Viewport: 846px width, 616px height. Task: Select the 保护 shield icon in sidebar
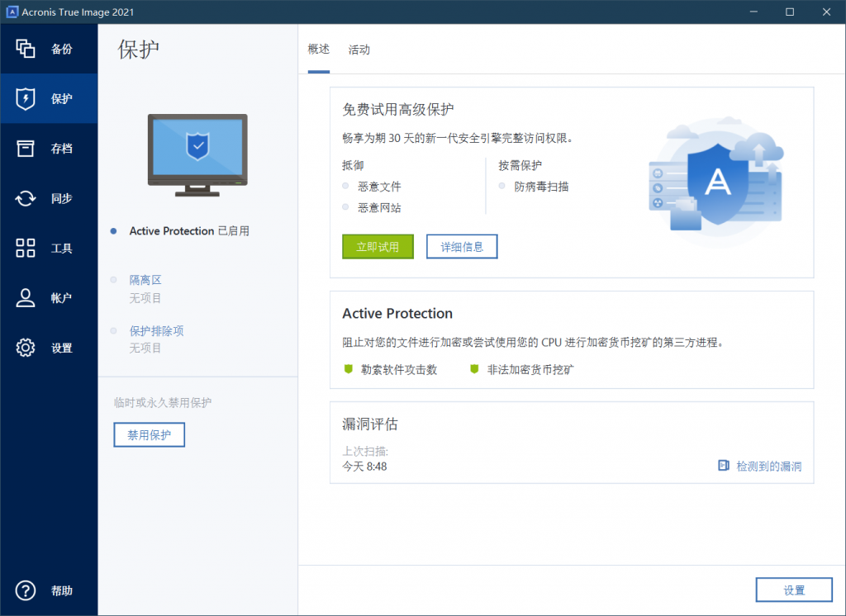pos(25,99)
